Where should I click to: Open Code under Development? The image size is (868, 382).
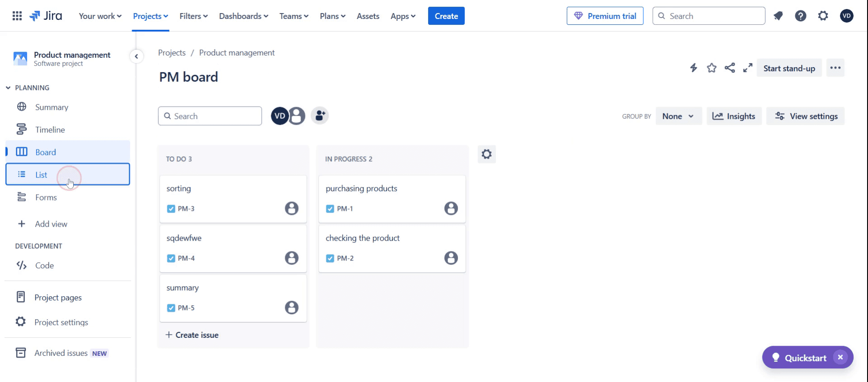click(68, 266)
